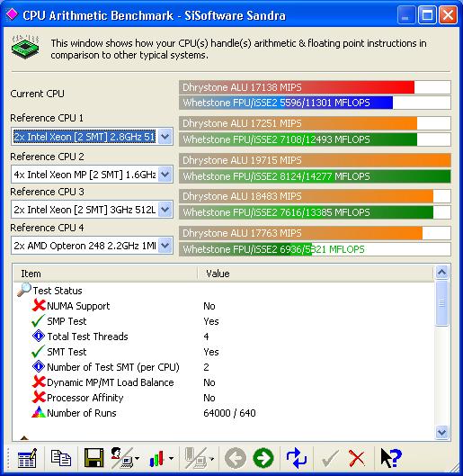Image resolution: width=463 pixels, height=476 pixels.
Task: Click info icon beside Number of Test SMT
Action: point(39,367)
